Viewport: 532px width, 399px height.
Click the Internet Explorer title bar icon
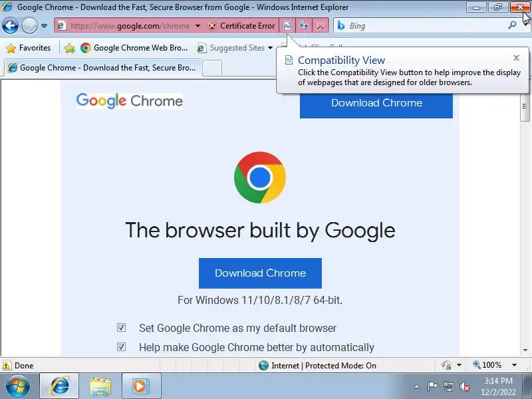7,7
